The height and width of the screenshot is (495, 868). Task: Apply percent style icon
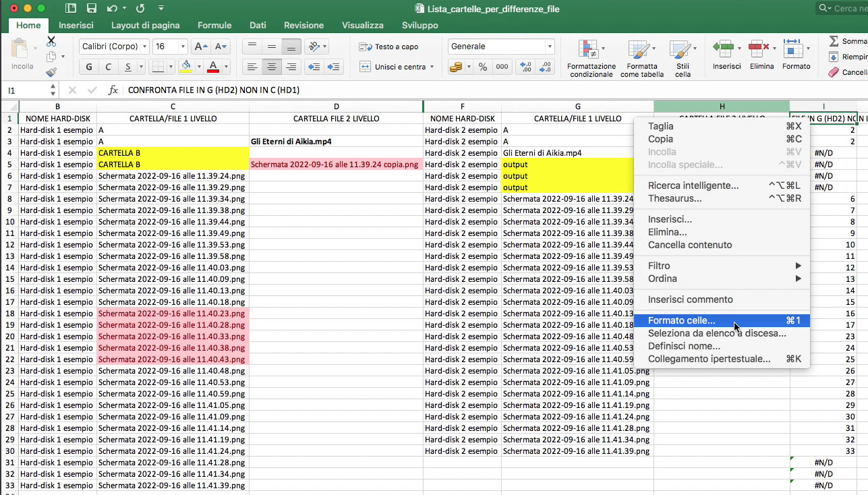[482, 67]
